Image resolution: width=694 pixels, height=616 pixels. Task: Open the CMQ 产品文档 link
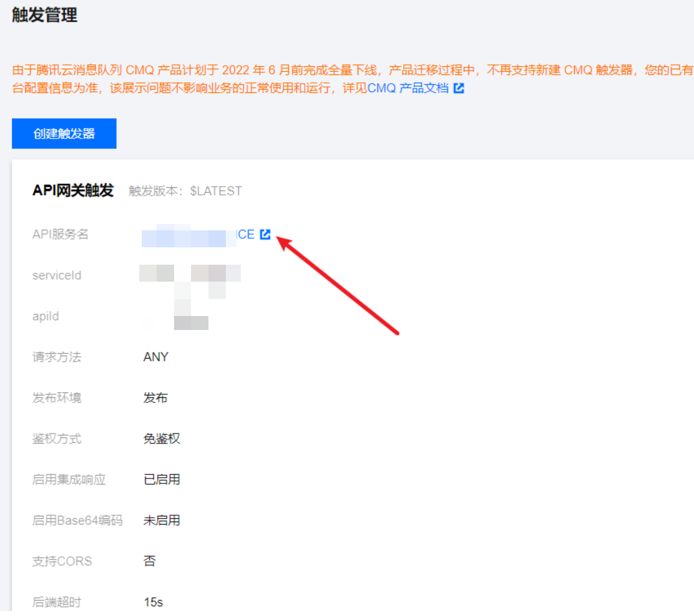(x=408, y=88)
